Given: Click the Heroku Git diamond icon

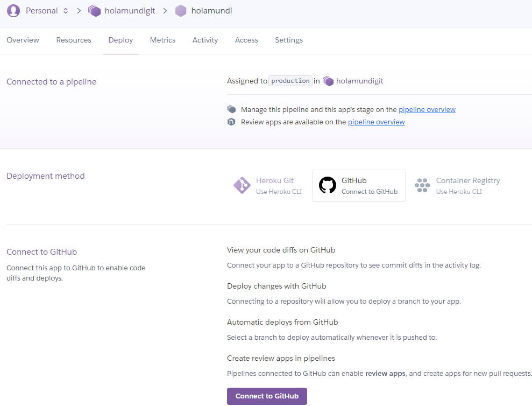Looking at the screenshot, I should [242, 185].
